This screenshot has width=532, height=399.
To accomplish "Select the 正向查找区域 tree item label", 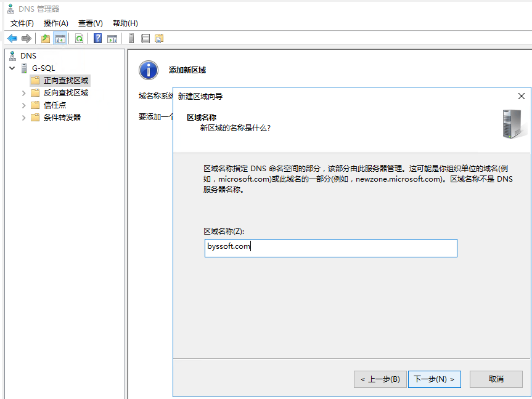I will (66, 81).
